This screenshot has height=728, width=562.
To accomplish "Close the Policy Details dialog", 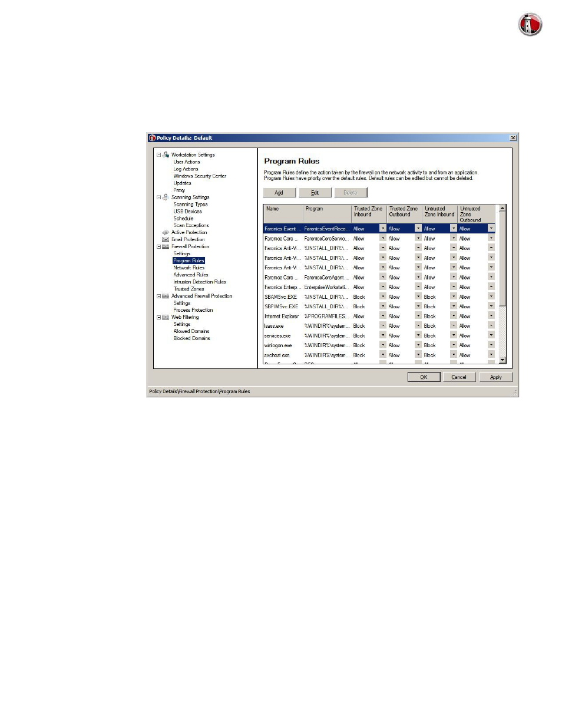I will tap(513, 138).
